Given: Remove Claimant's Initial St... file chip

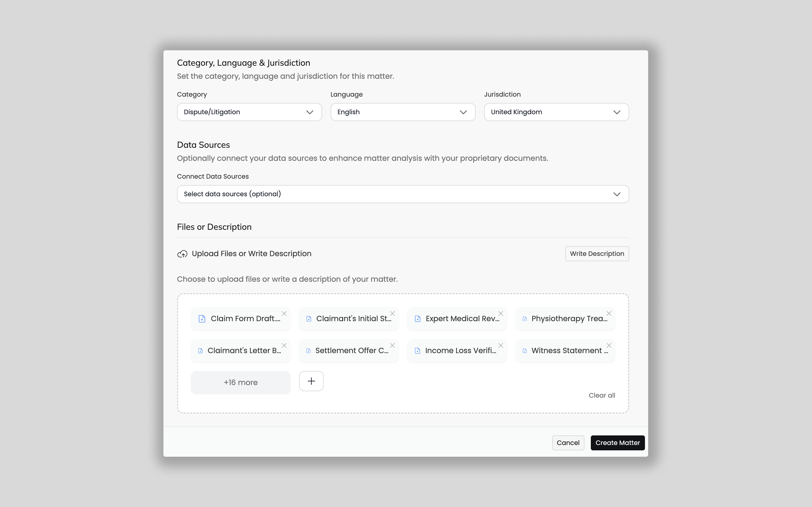Looking at the screenshot, I should 392,314.
